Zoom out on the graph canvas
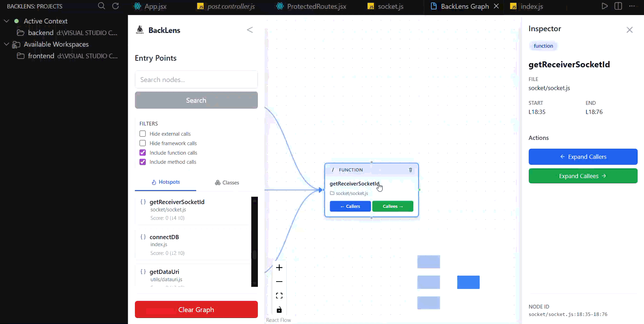Viewport: 644px width, 324px height. 279,282
